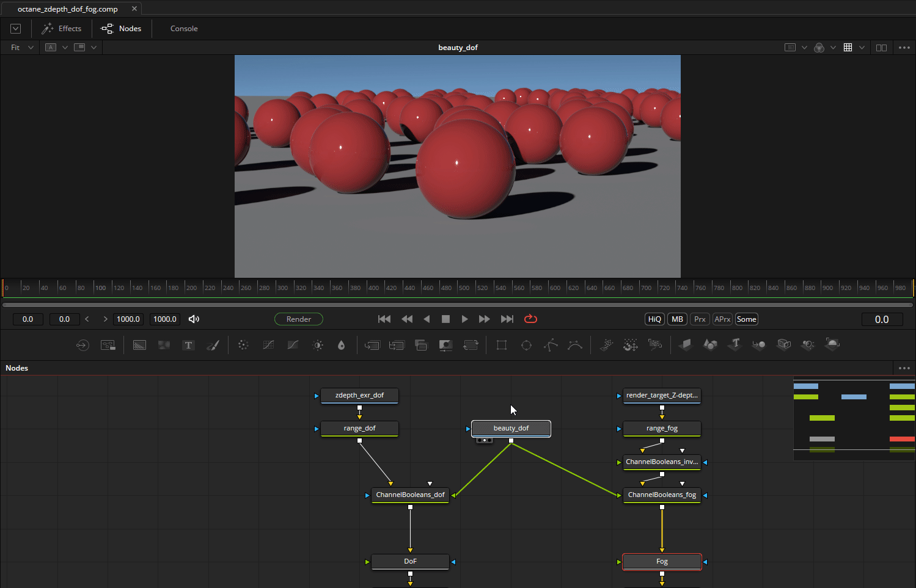The width and height of the screenshot is (916, 588).
Task: Switch to the Console panel
Action: point(183,29)
